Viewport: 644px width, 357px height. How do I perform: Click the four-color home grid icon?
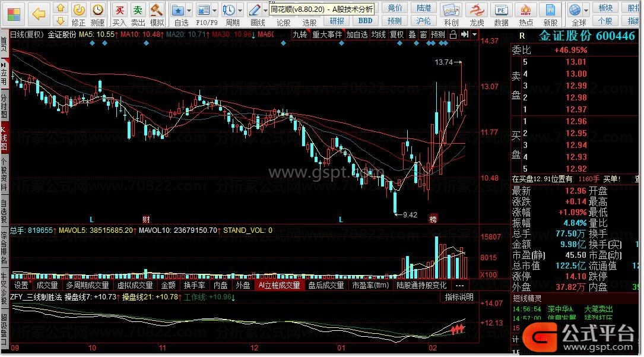tap(14, 14)
